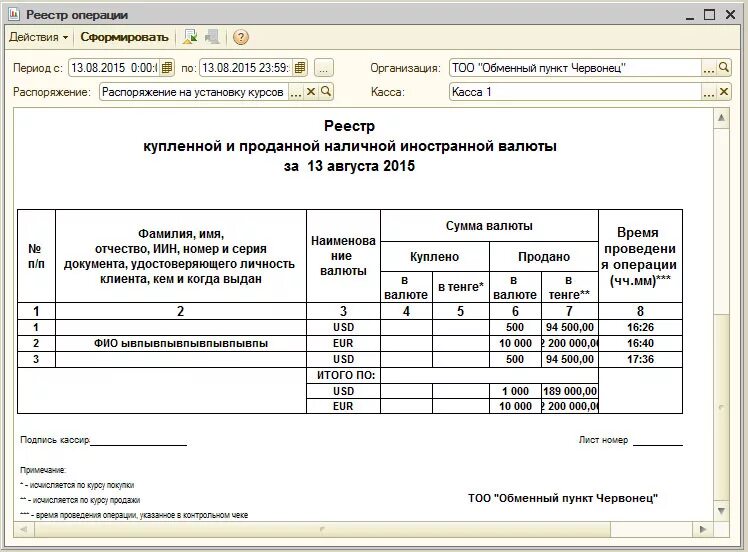This screenshot has height=552, width=748.
Task: Click the Касса input field
Action: (575, 92)
